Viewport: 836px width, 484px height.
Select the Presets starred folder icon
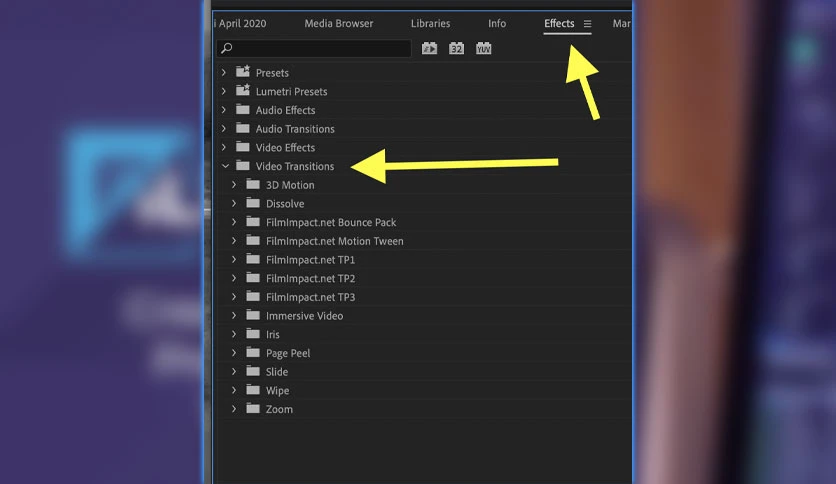click(243, 71)
